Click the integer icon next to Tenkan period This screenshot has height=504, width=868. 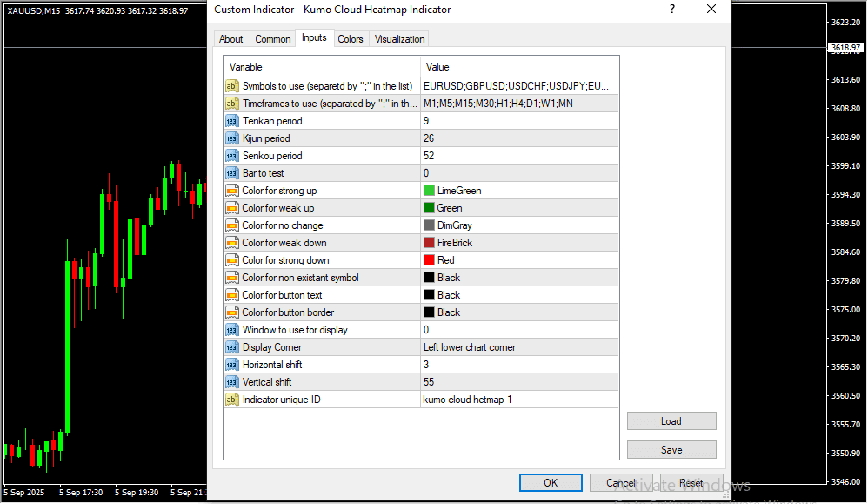(232, 121)
